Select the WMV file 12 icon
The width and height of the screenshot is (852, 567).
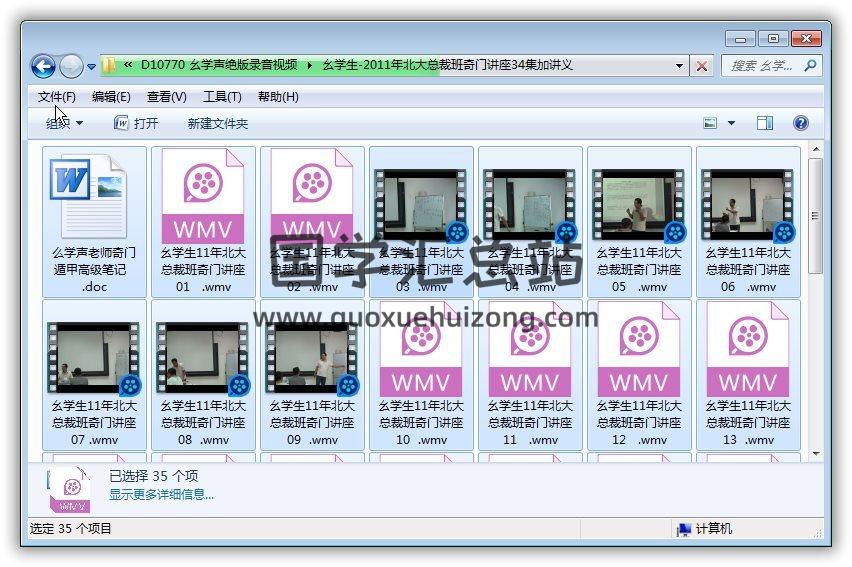pos(639,350)
